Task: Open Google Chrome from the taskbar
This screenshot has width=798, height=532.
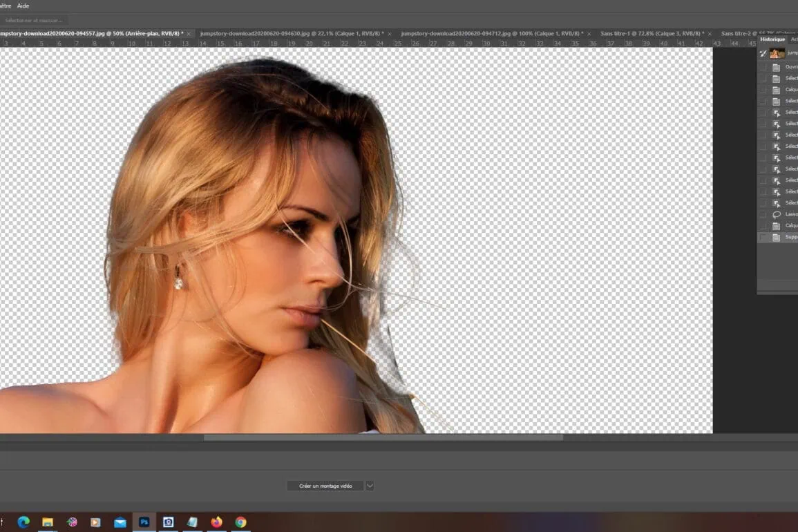Action: coord(240,522)
